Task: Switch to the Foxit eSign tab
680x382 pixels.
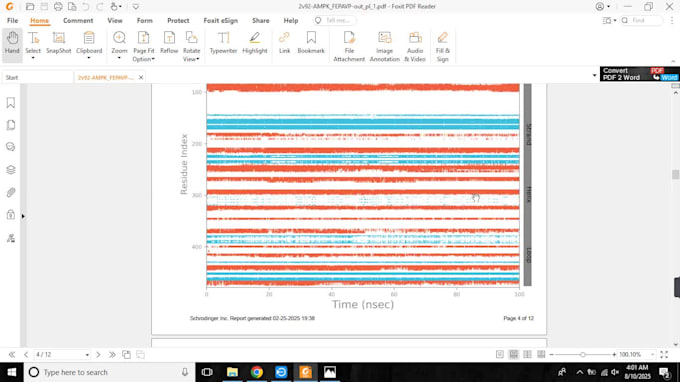Action: [x=221, y=20]
